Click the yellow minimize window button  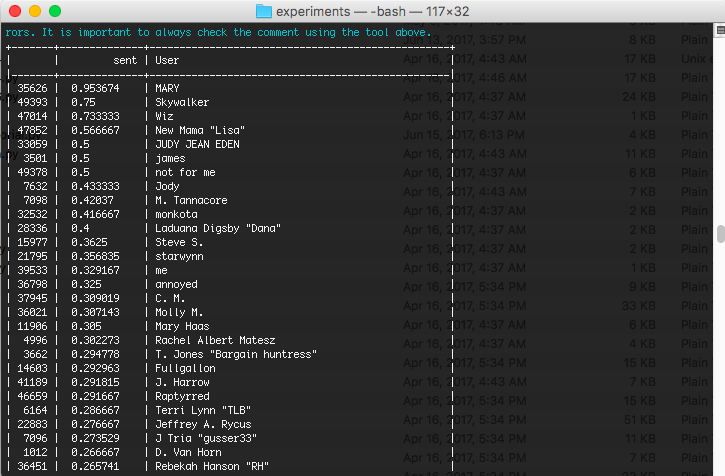[35, 11]
